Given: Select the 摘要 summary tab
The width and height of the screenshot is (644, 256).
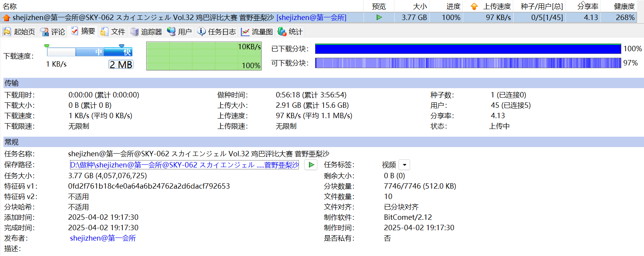Looking at the screenshot, I should [83, 31].
